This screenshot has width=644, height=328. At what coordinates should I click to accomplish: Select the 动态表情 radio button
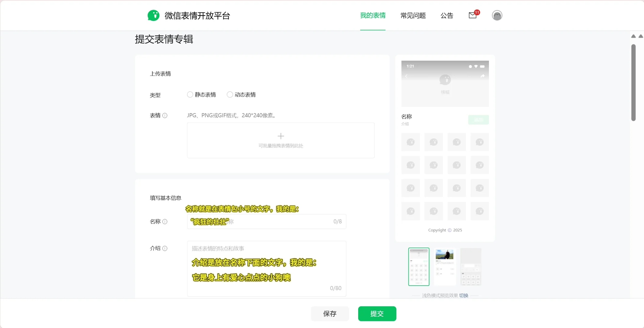230,94
